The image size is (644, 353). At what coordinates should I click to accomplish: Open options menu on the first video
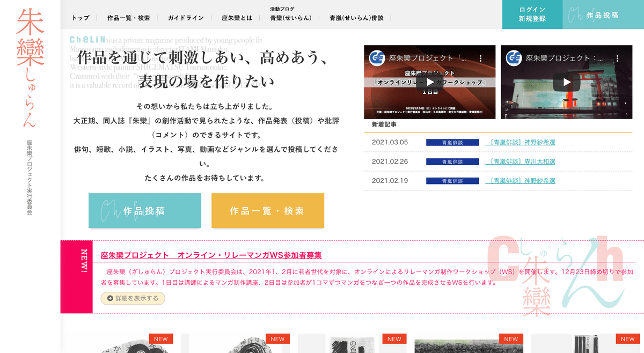coord(481,58)
